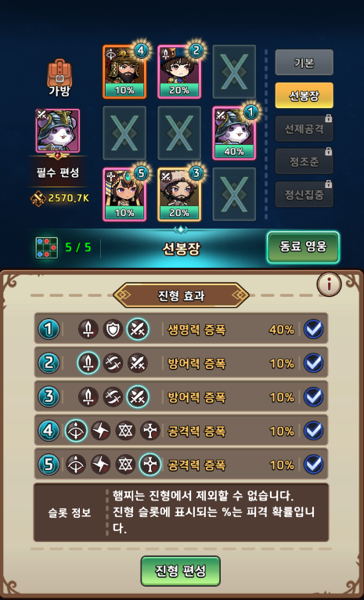The width and height of the screenshot is (364, 600).
Task: Click the formation grid icon beside 5 / 5
Action: click(x=47, y=248)
